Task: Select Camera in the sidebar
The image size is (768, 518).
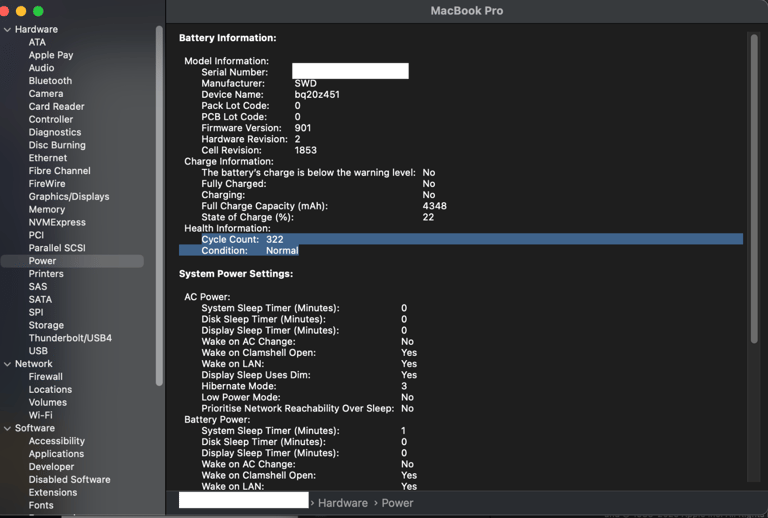Action: click(46, 94)
